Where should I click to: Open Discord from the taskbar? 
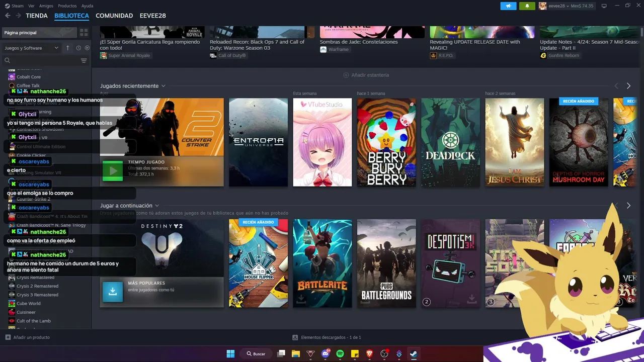(x=325, y=353)
